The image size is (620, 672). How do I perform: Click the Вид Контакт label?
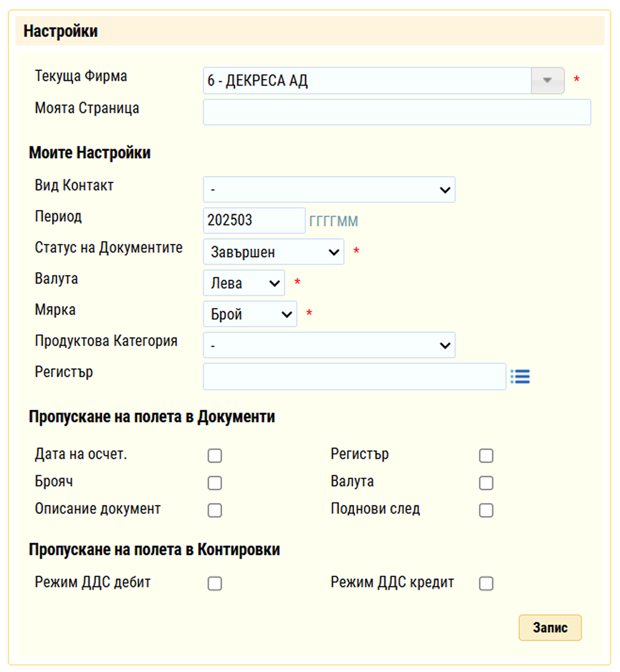tap(74, 185)
